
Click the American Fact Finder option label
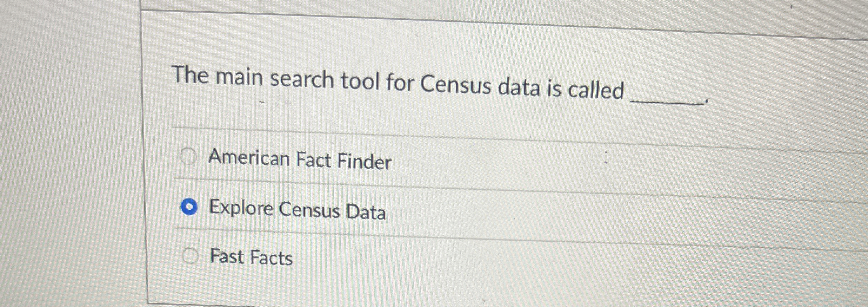pyautogui.click(x=300, y=160)
